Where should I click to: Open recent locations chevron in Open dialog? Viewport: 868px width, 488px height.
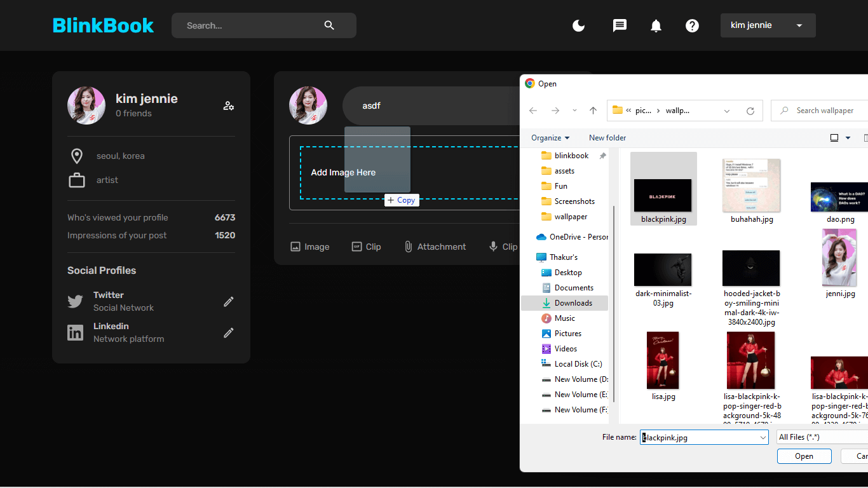pyautogui.click(x=574, y=111)
